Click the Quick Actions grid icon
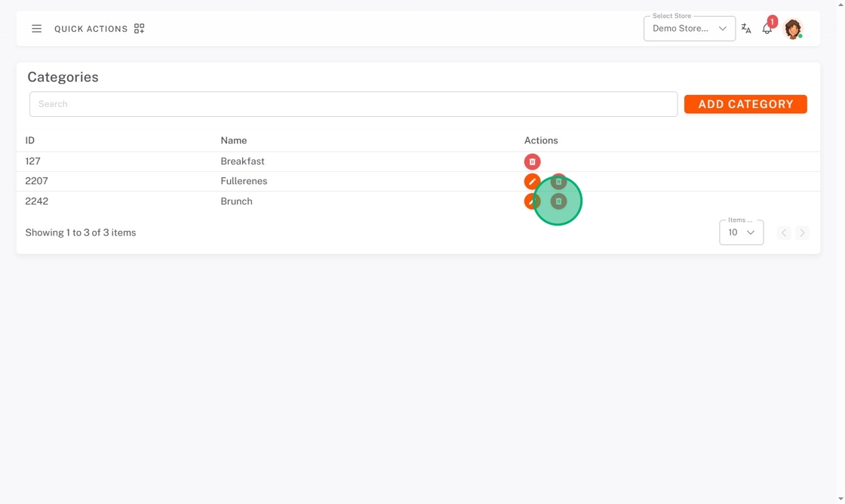The width and height of the screenshot is (845, 504). tap(139, 29)
